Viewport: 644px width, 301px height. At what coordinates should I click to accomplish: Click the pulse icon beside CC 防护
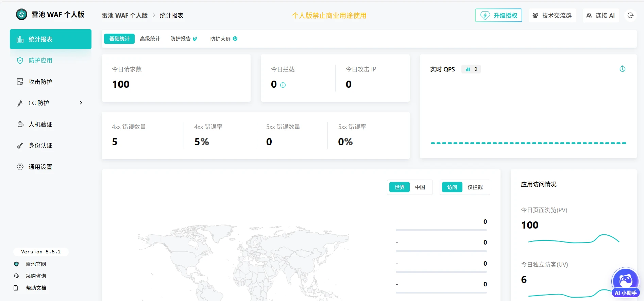20,103
